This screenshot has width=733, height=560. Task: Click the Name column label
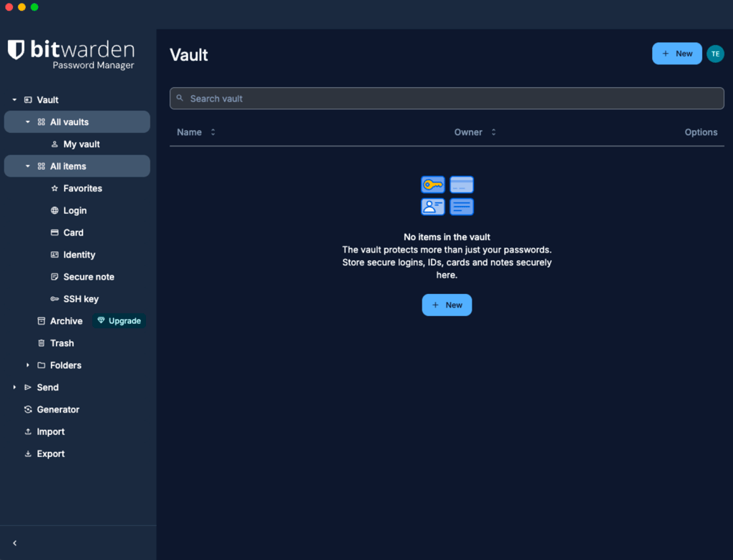(189, 132)
